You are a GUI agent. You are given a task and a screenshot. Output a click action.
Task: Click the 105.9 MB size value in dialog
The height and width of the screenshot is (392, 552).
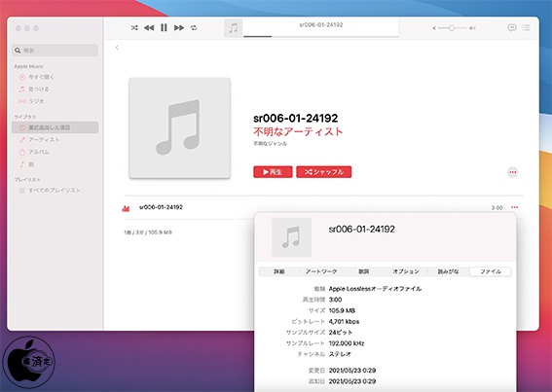[x=342, y=310]
